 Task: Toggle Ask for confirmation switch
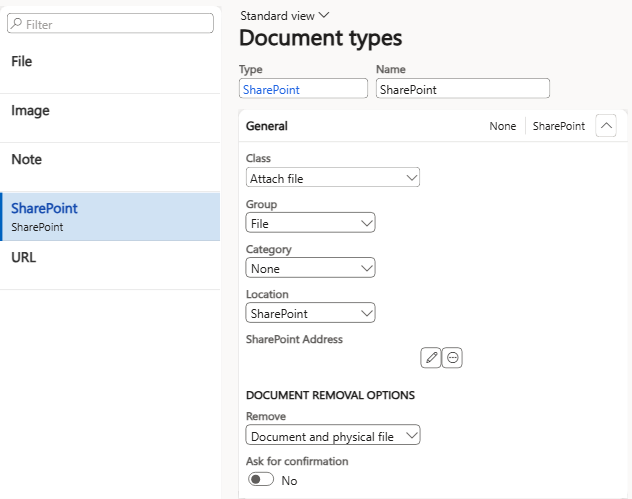point(261,480)
